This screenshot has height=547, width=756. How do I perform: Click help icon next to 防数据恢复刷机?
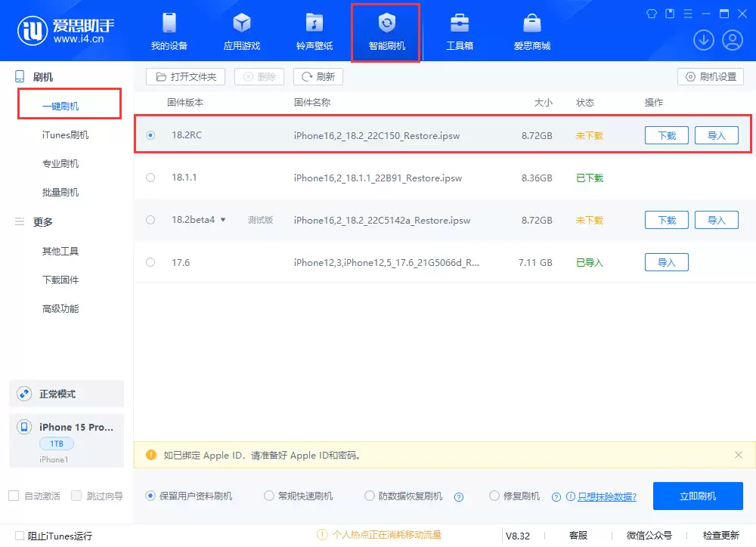coord(459,497)
